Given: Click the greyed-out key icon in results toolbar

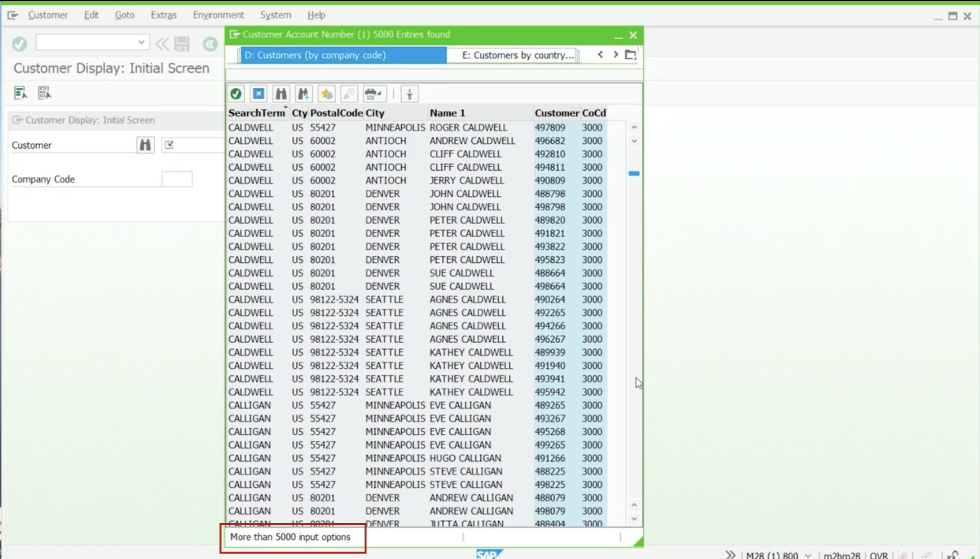Looking at the screenshot, I should (x=349, y=94).
